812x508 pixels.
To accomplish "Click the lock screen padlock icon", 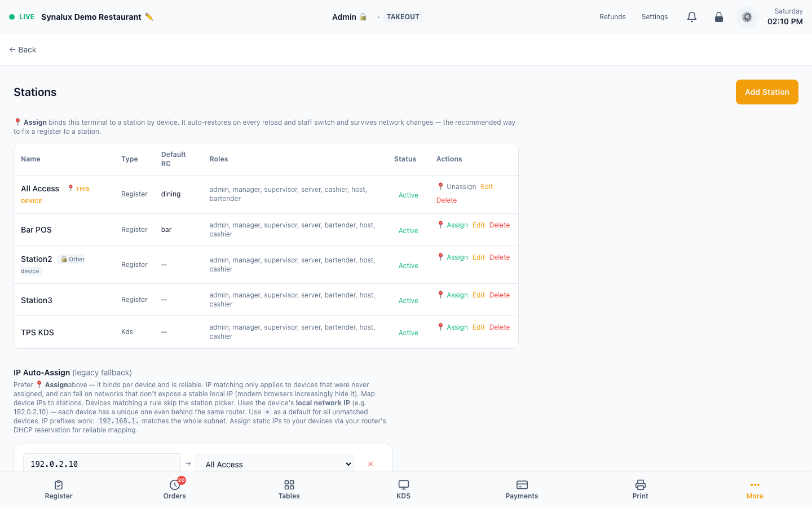I will (x=719, y=17).
